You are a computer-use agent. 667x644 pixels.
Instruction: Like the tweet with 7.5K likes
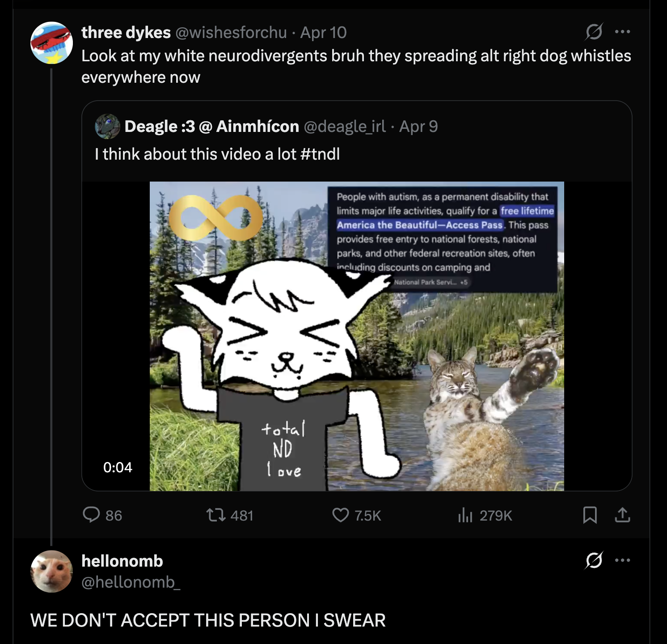point(341,515)
